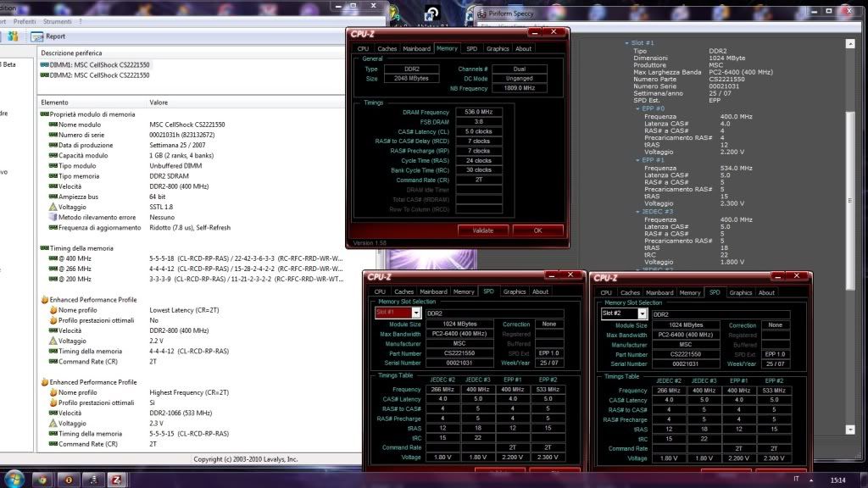Switch to SPD tab in top CPU-Z
868x488 pixels.
click(471, 49)
